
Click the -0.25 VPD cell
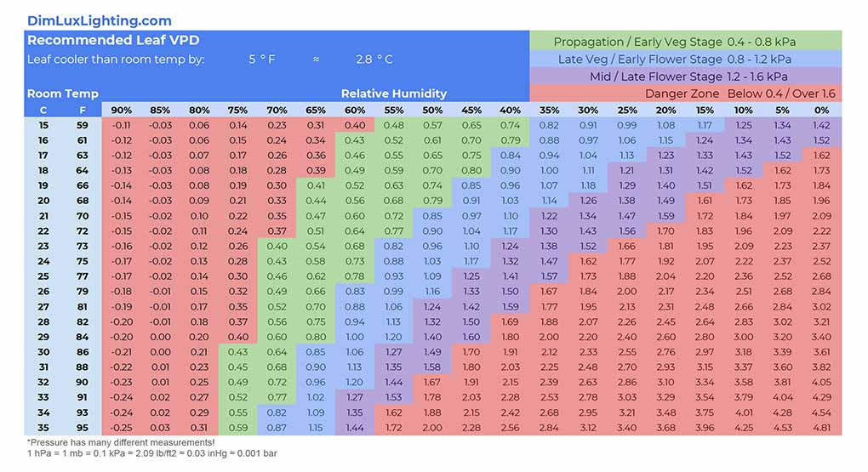pyautogui.click(x=121, y=428)
